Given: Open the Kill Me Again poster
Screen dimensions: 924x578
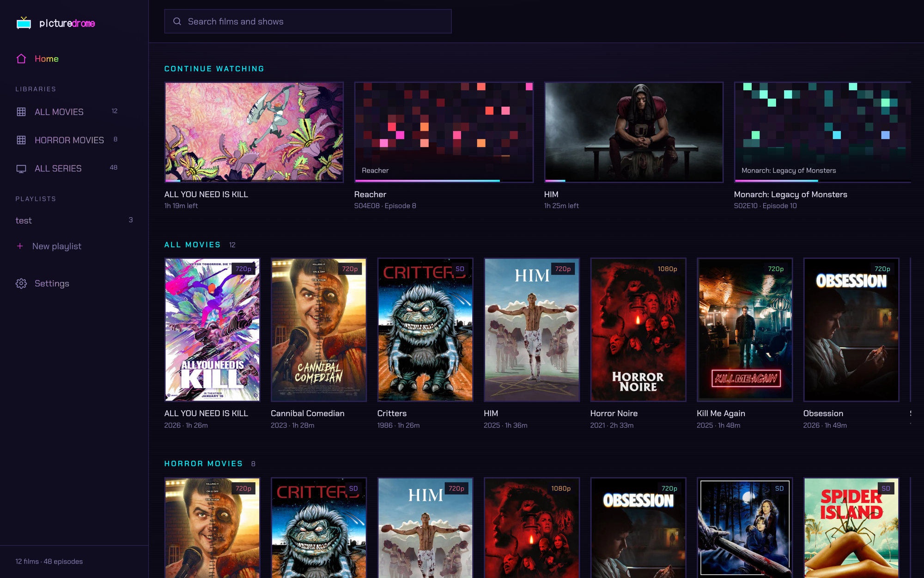Looking at the screenshot, I should pos(745,330).
